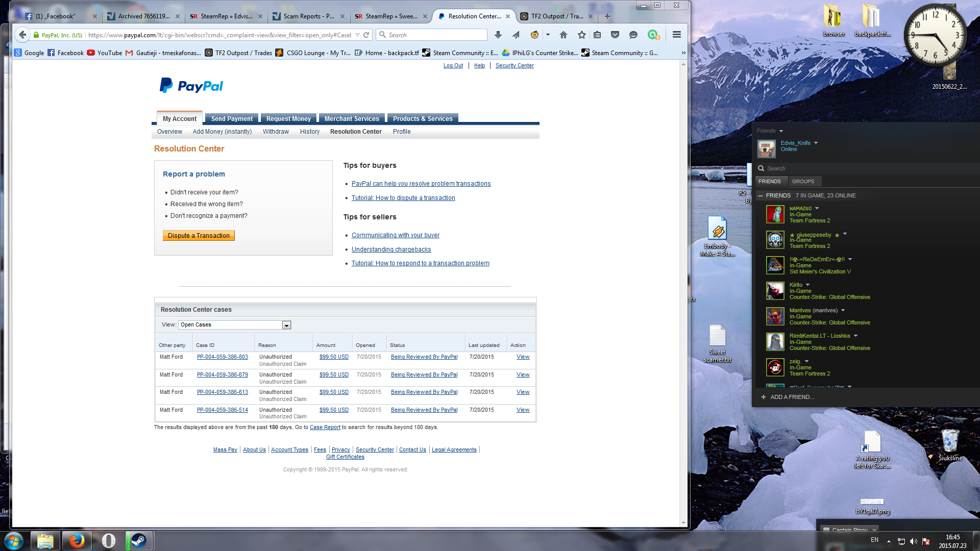Viewport: 980px width, 551px height.
Task: Open the Opera icon in the taskbar
Action: 108,540
